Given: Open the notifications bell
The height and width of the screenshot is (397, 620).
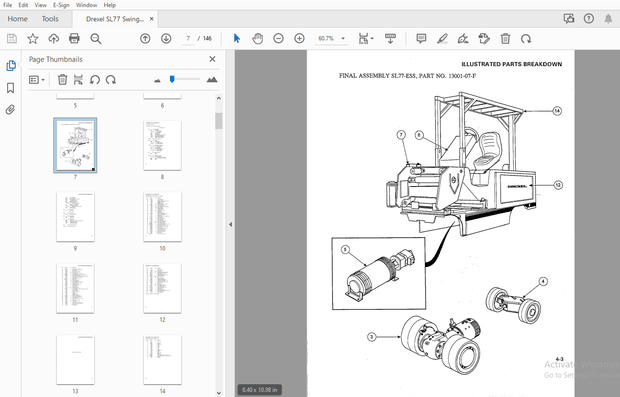Looking at the screenshot, I should tap(608, 19).
